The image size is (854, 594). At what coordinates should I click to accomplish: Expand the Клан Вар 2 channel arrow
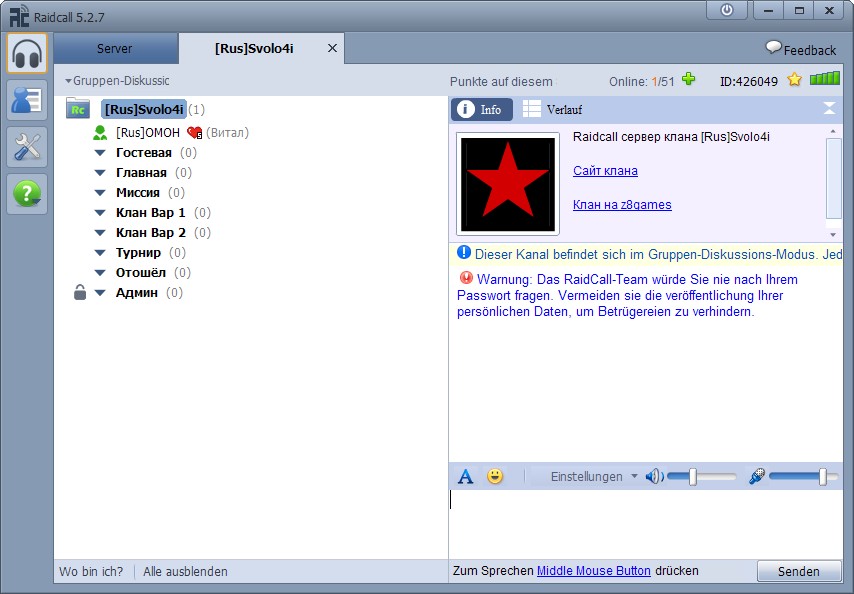pos(100,233)
